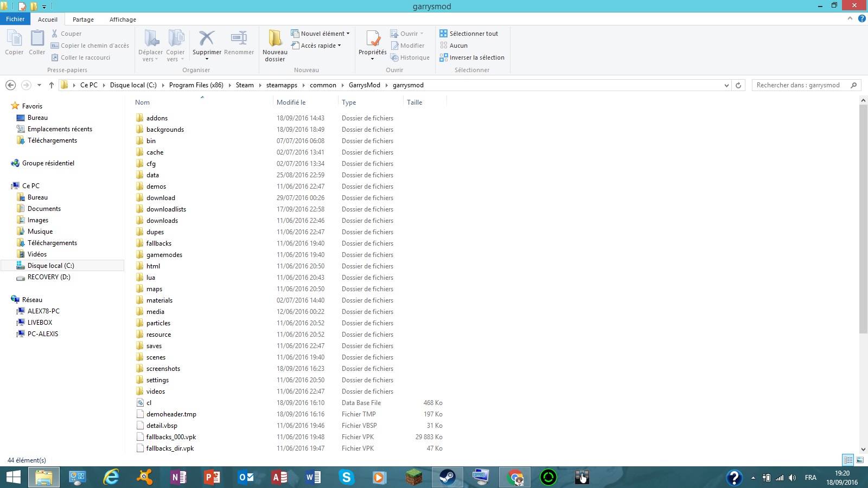Switch to the Accueil ribbon tab
This screenshot has height=488, width=868.
click(x=48, y=20)
